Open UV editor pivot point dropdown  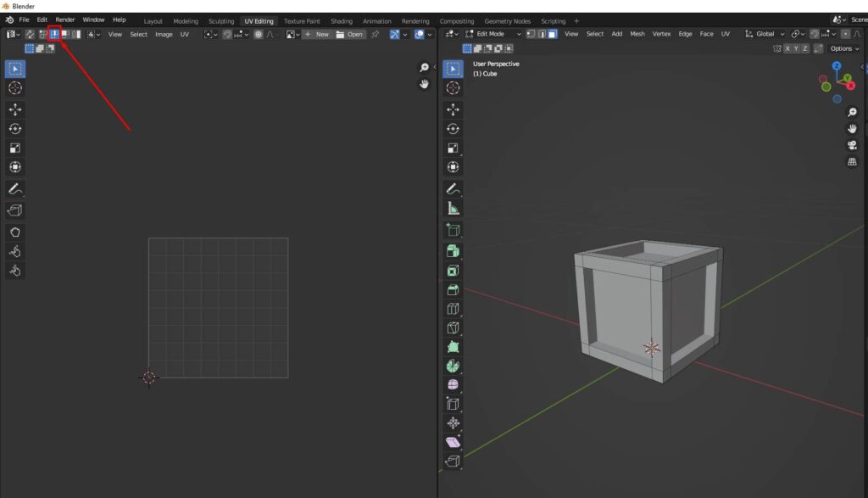[210, 34]
